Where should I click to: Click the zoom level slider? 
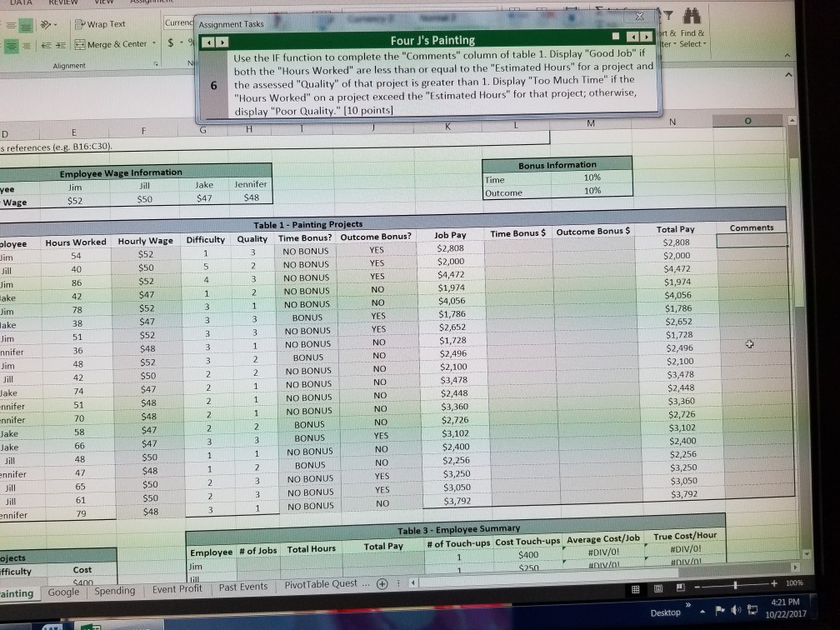click(x=735, y=585)
